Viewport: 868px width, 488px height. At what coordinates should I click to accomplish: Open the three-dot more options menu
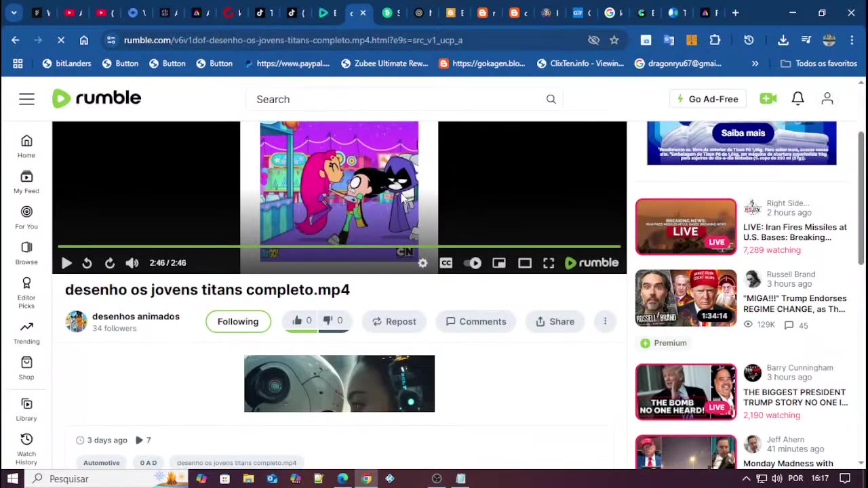pyautogui.click(x=605, y=321)
